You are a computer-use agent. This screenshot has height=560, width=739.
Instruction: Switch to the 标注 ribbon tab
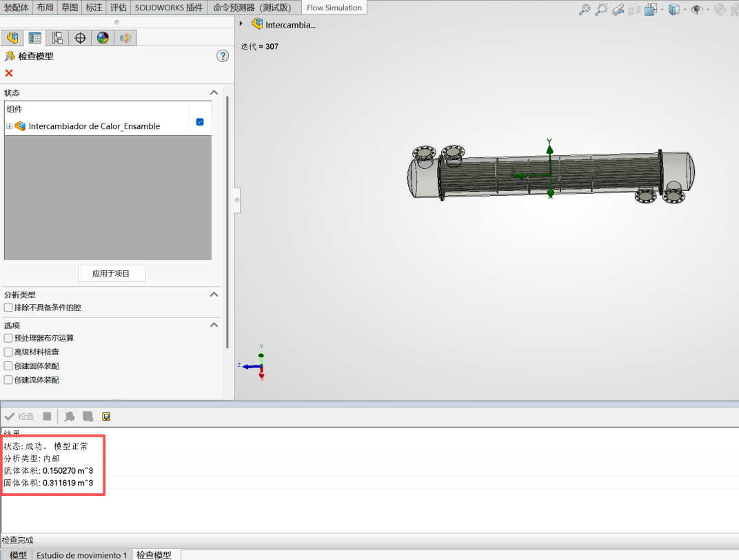coord(94,8)
